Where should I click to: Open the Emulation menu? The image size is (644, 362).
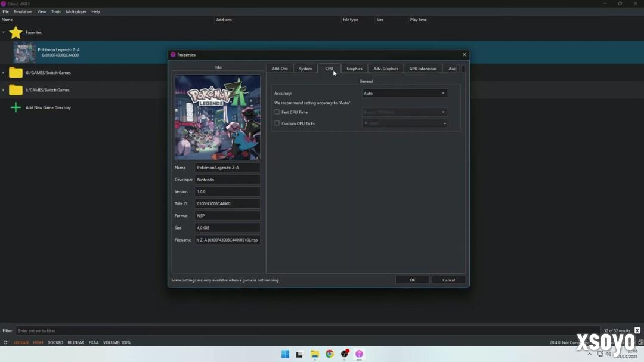pyautogui.click(x=23, y=11)
